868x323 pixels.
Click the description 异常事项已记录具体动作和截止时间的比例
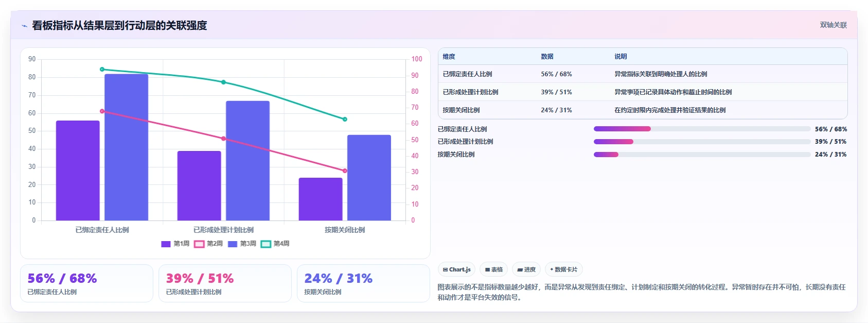click(673, 92)
